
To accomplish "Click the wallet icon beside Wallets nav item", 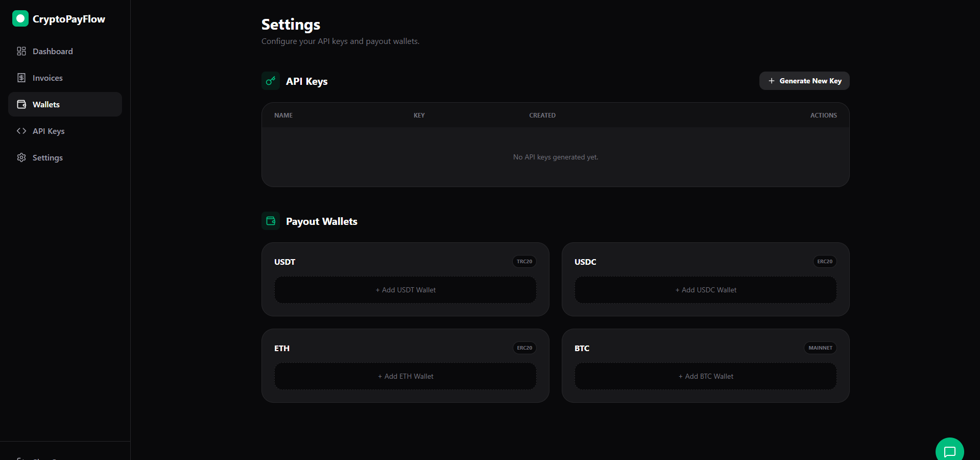I will (x=21, y=104).
